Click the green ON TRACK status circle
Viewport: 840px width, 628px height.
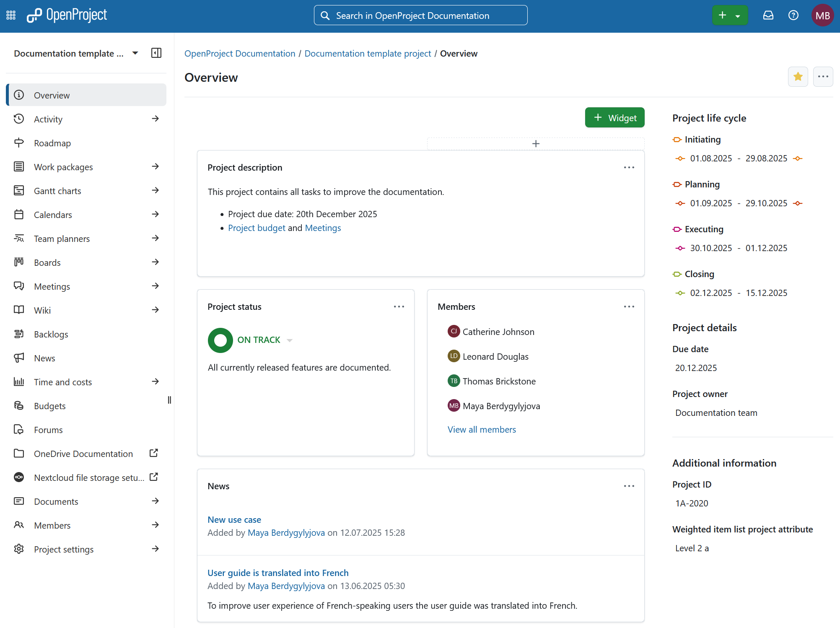click(220, 340)
